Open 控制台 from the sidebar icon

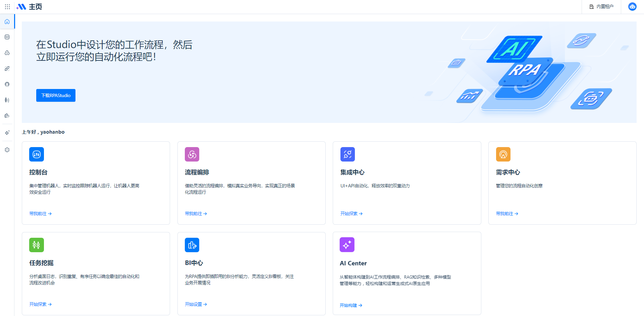click(x=7, y=37)
